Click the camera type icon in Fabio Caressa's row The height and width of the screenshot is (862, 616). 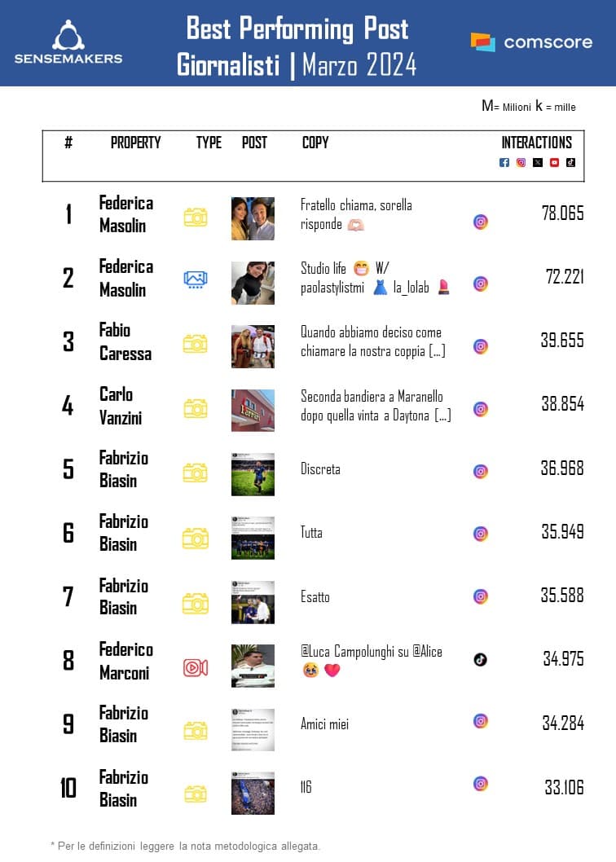coord(196,344)
